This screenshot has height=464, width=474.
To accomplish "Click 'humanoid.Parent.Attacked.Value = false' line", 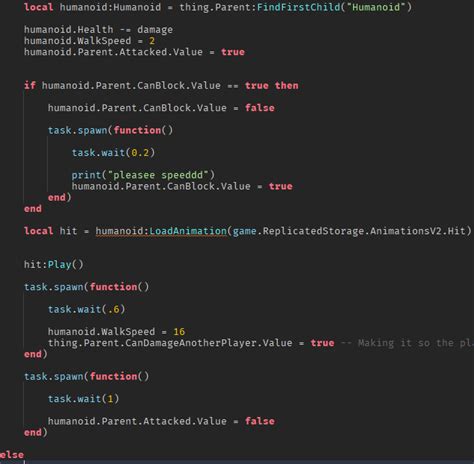I will click(161, 421).
